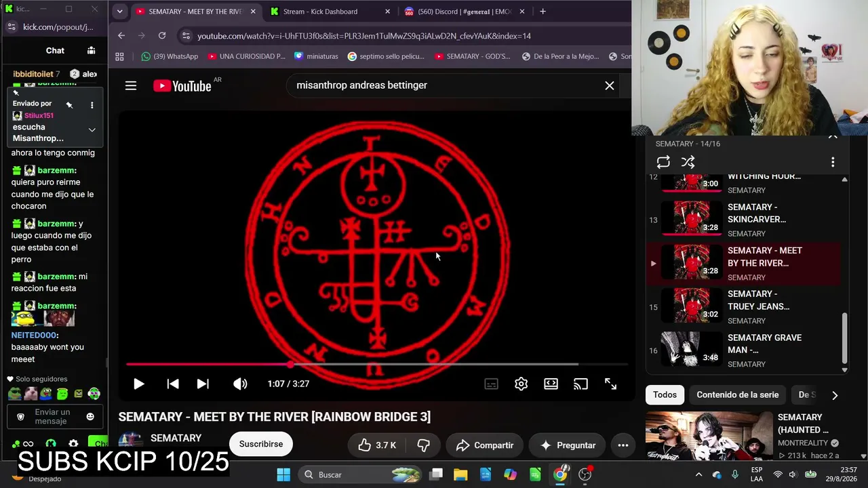Subscribe to SEMATARY with Suscribirse
This screenshot has height=488, width=868.
[261, 444]
